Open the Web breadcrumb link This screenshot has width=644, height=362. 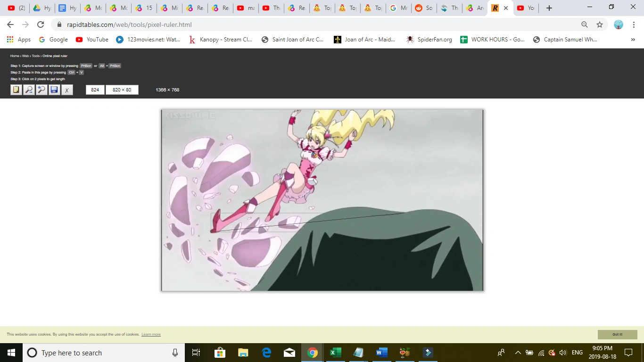coord(25,56)
